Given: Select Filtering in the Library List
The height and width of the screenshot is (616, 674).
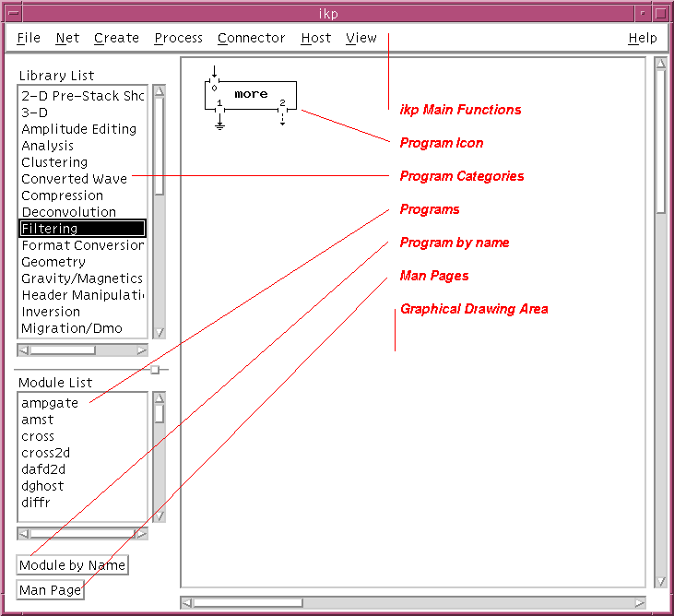Looking at the screenshot, I should pyautogui.click(x=82, y=229).
